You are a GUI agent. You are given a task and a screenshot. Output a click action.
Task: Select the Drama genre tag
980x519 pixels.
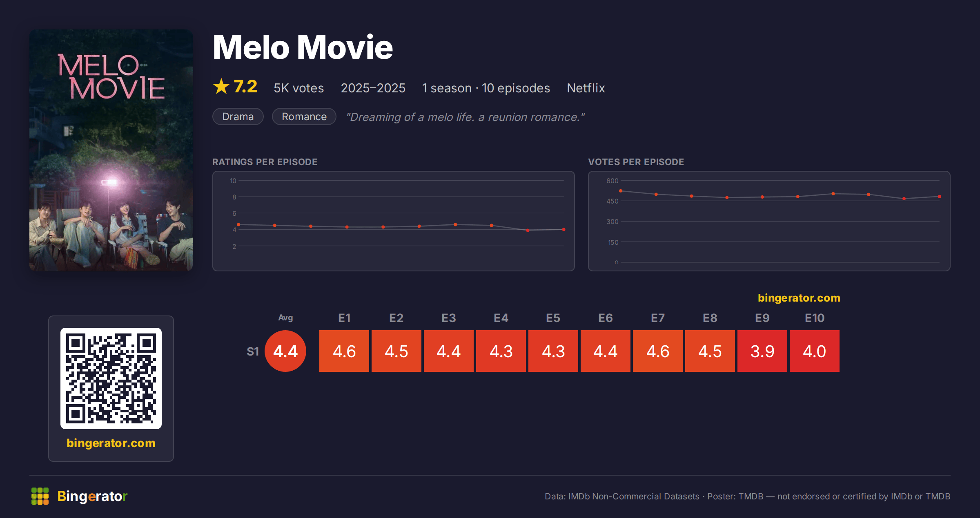click(238, 116)
